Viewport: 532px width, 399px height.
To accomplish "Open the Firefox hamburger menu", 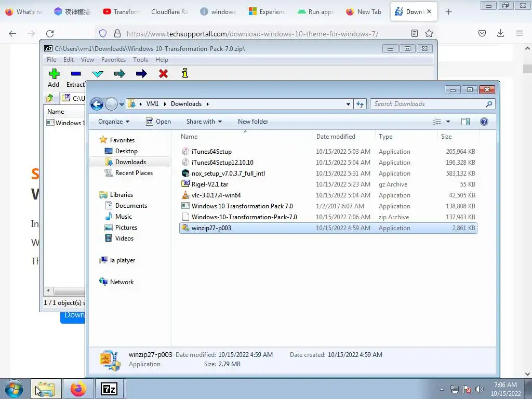I will (520, 33).
